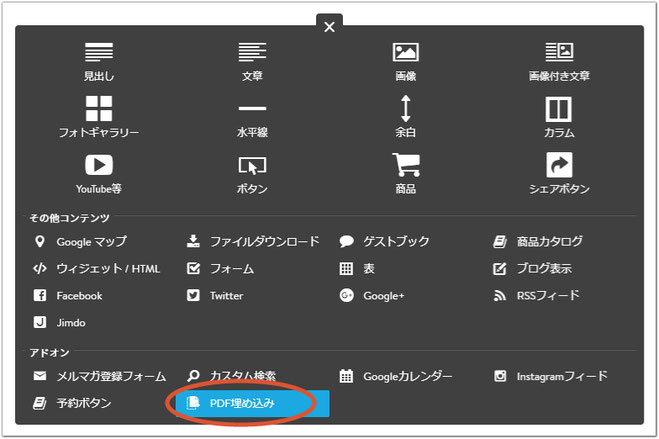Add Googleカレンダー addon
The height and width of the screenshot is (439, 659).
pyautogui.click(x=396, y=376)
